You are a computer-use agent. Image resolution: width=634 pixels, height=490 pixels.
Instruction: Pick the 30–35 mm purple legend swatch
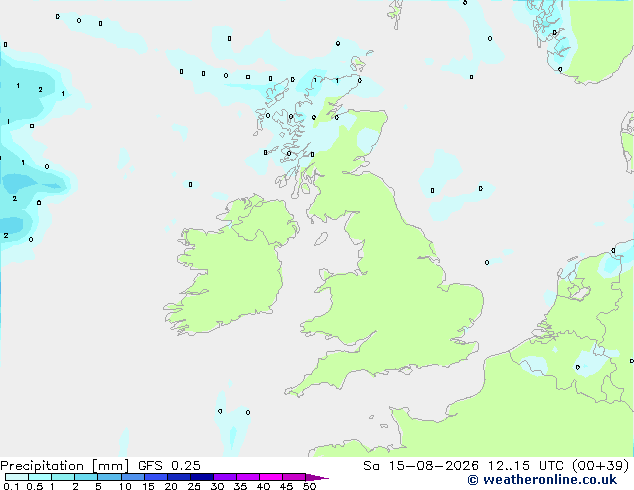coord(224,477)
